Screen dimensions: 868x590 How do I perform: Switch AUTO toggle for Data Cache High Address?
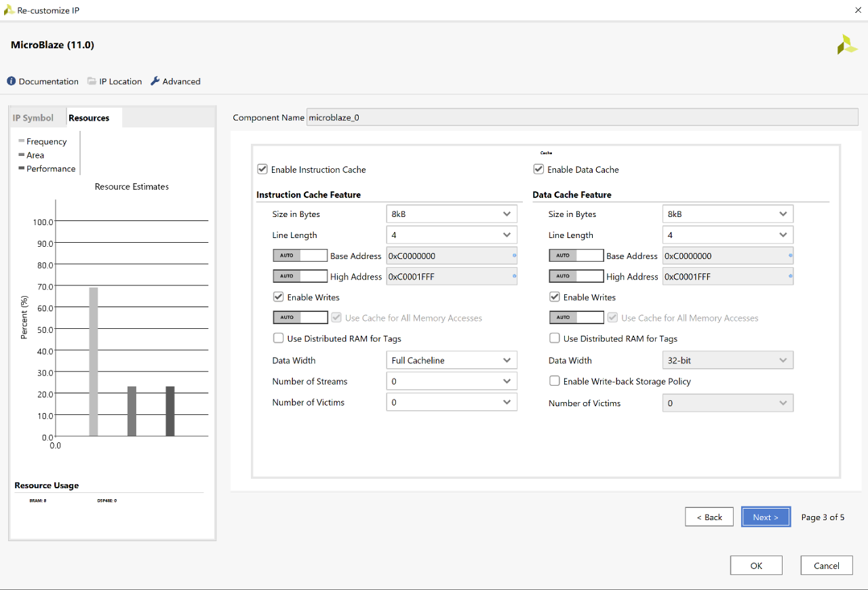click(576, 276)
